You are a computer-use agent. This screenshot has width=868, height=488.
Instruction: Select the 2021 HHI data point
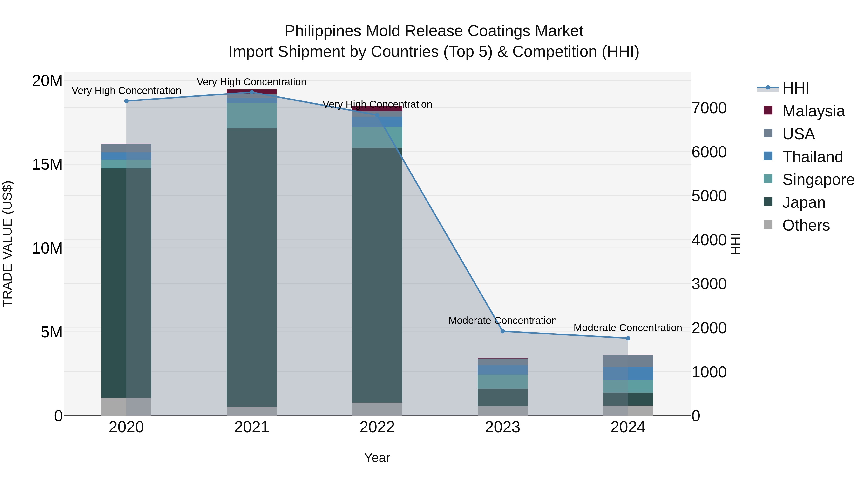point(252,92)
